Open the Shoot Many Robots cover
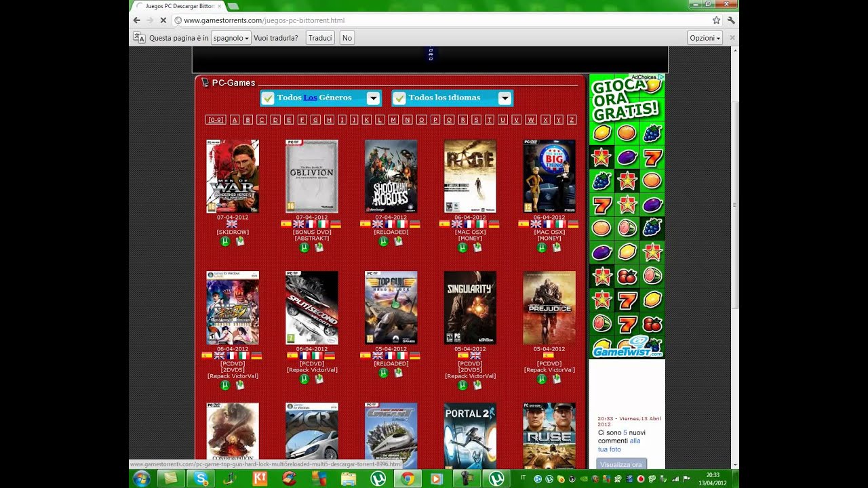Viewport: 868px width, 488px height. (391, 176)
